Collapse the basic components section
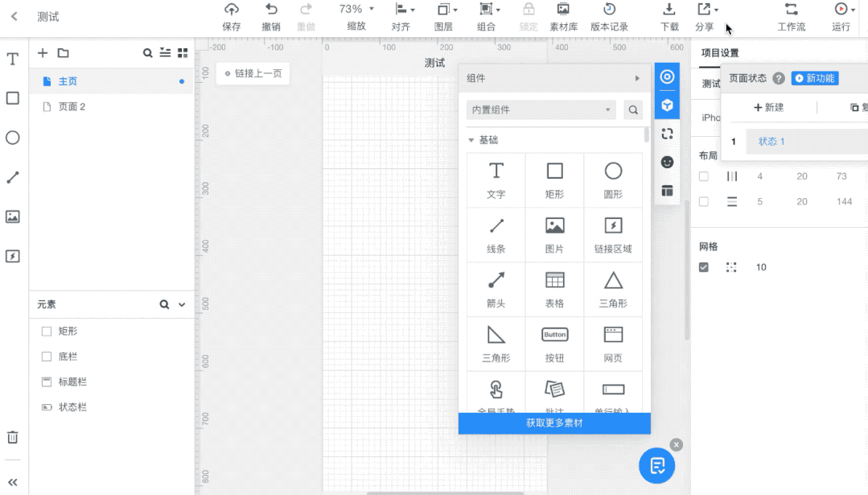 click(x=472, y=140)
